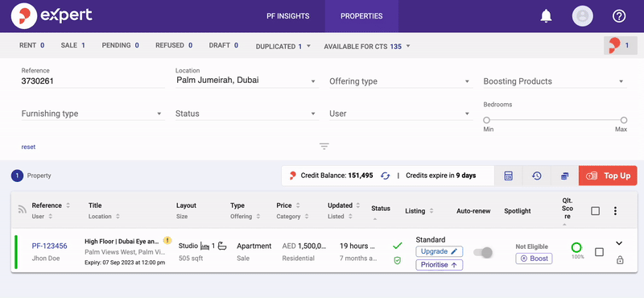
Task: Open the credit calculator icon
Action: [x=508, y=176]
